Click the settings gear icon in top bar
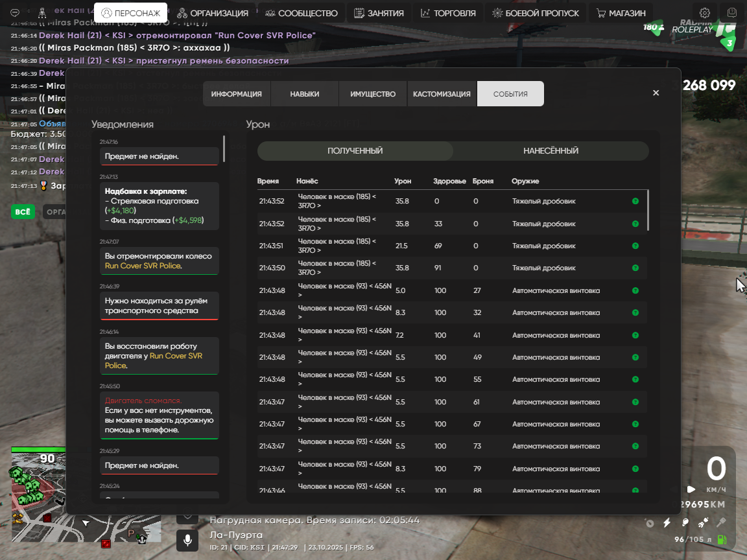The width and height of the screenshot is (747, 560). click(x=705, y=13)
